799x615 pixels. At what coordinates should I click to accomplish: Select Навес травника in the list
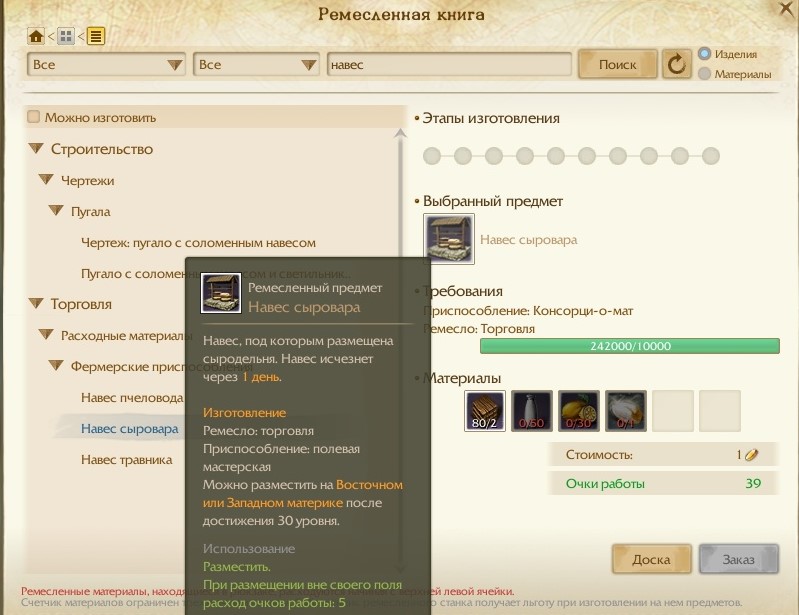[126, 460]
